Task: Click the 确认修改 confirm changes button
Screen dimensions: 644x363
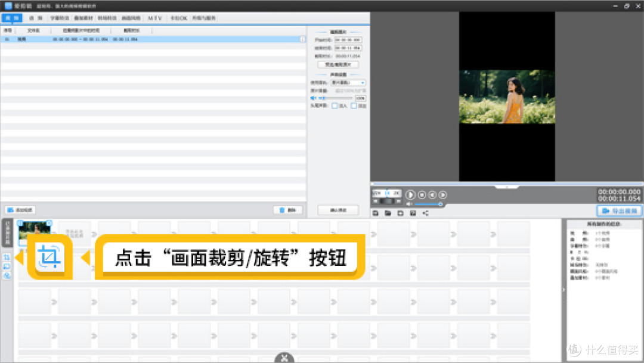Action: (x=338, y=210)
